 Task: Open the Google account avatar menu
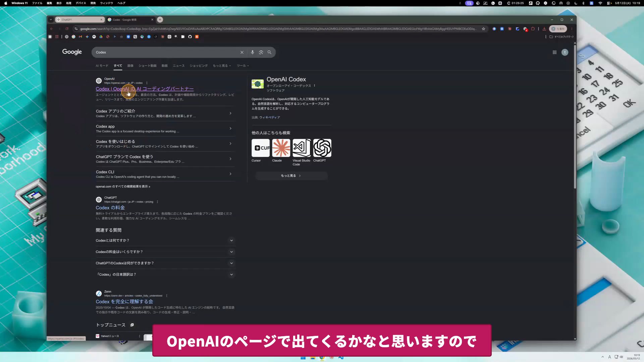click(565, 52)
